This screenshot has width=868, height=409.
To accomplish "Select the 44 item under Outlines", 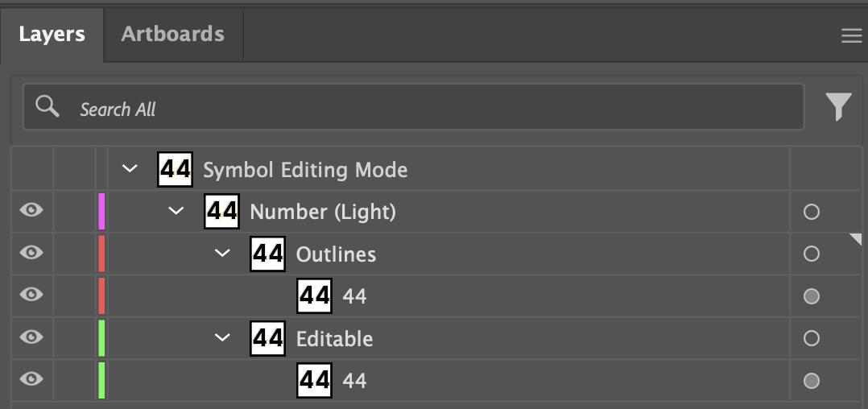I will [354, 296].
